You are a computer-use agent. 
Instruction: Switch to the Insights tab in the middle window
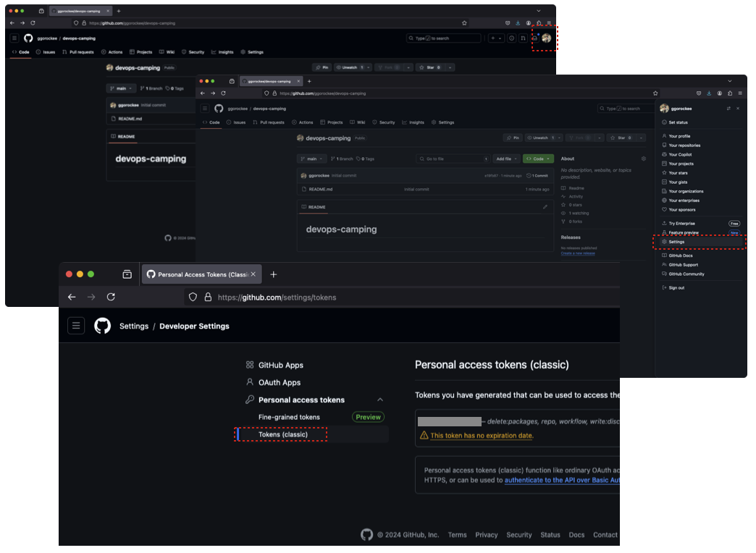pos(413,123)
